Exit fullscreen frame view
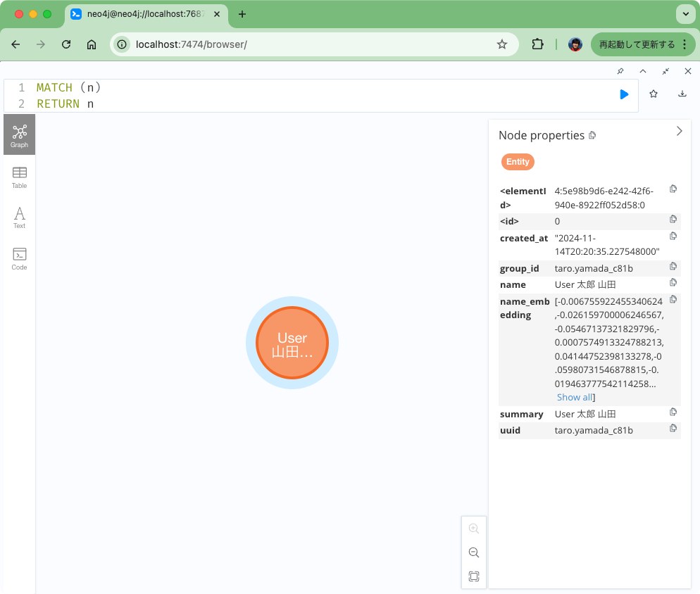700x594 pixels. pyautogui.click(x=665, y=71)
